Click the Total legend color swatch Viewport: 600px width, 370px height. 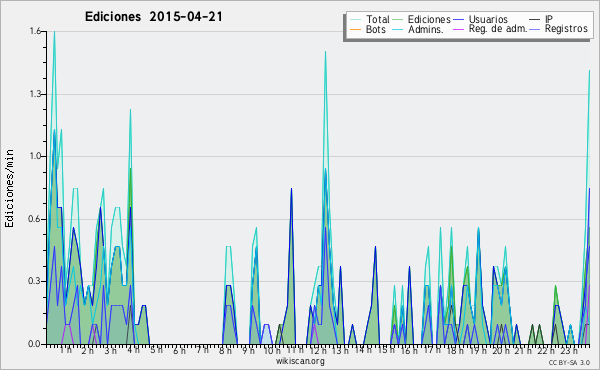(x=355, y=20)
